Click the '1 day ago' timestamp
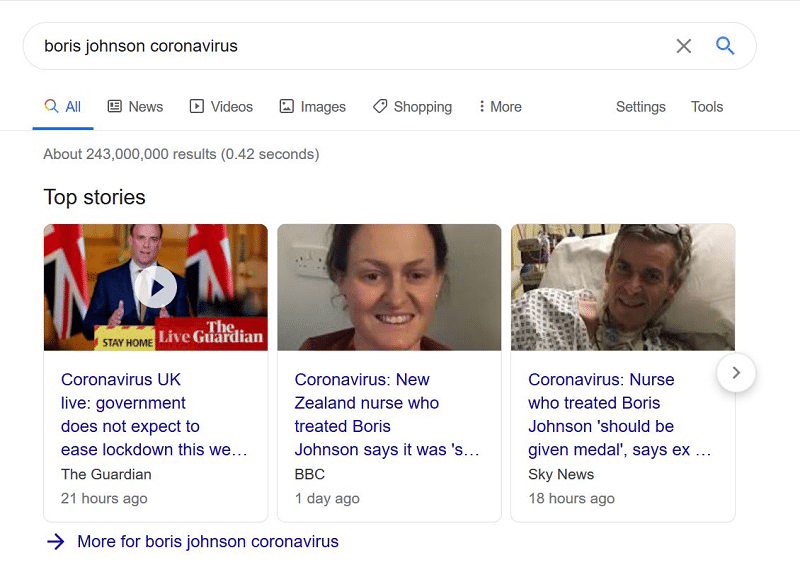Screen dimensions: 800x567 [327, 498]
